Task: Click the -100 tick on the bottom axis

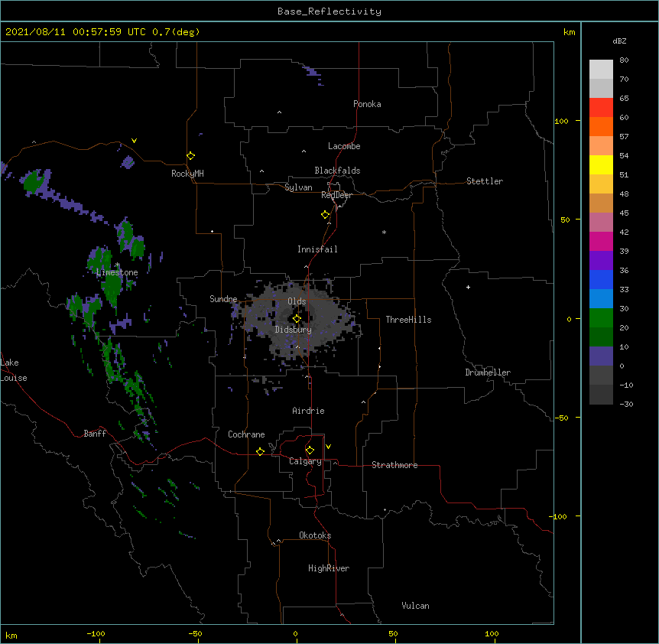Action: point(96,633)
